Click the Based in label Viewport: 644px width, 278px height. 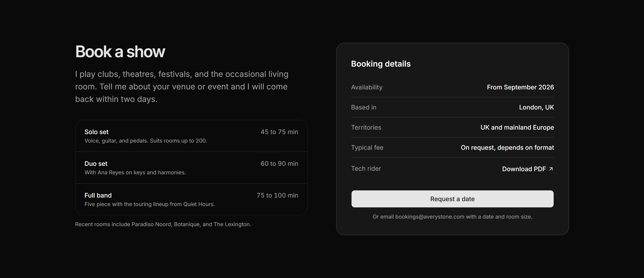pyautogui.click(x=364, y=107)
